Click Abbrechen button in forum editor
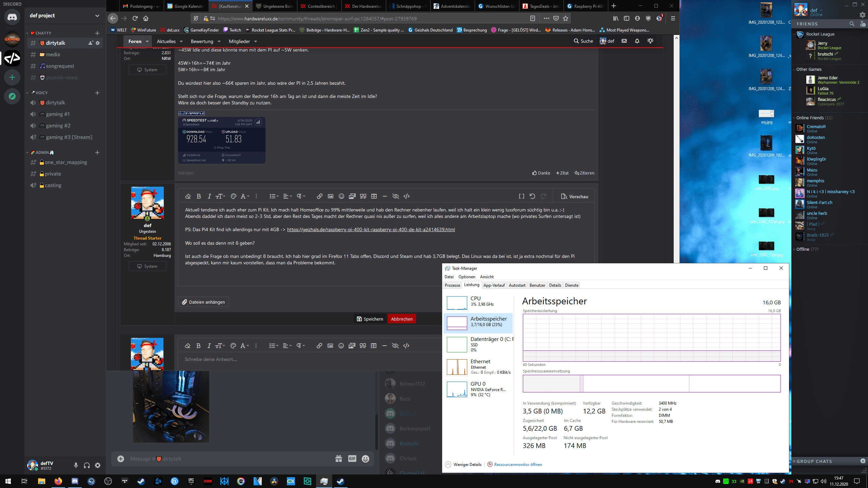 (402, 319)
